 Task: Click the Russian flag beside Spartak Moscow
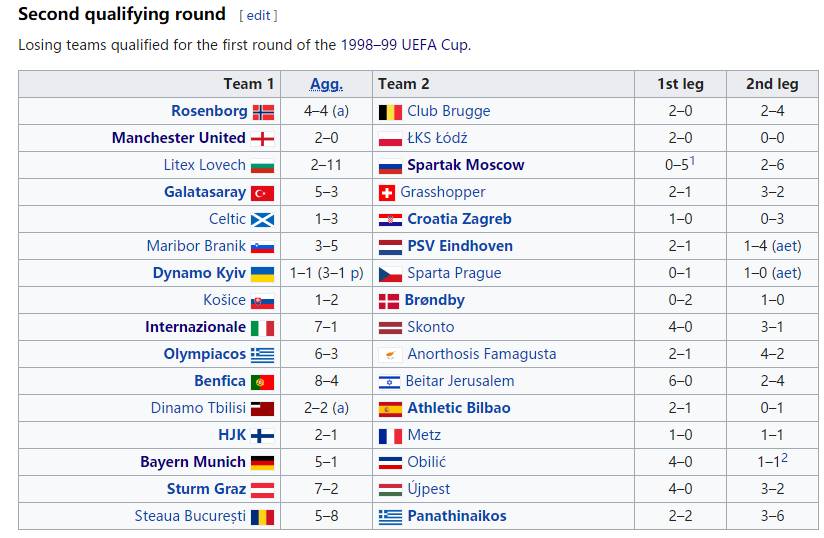(390, 166)
